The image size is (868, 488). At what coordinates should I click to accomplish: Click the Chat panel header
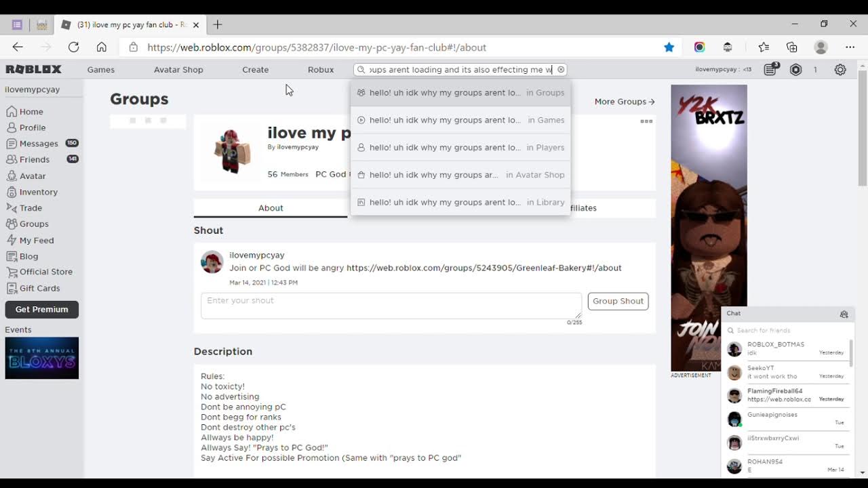(787, 314)
